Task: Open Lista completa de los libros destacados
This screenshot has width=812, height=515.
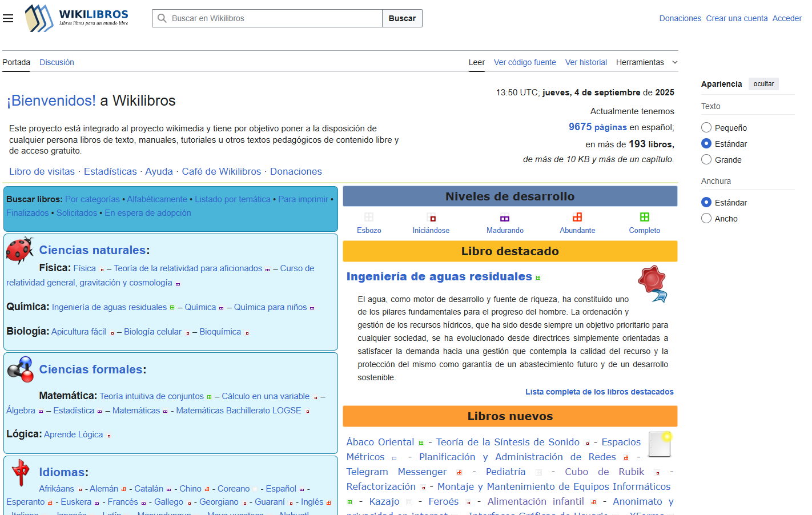Action: (600, 392)
